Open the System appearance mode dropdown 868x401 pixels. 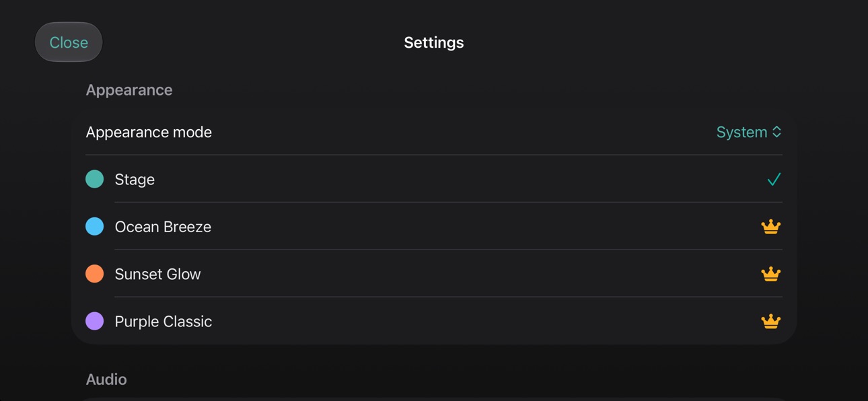[x=749, y=132]
